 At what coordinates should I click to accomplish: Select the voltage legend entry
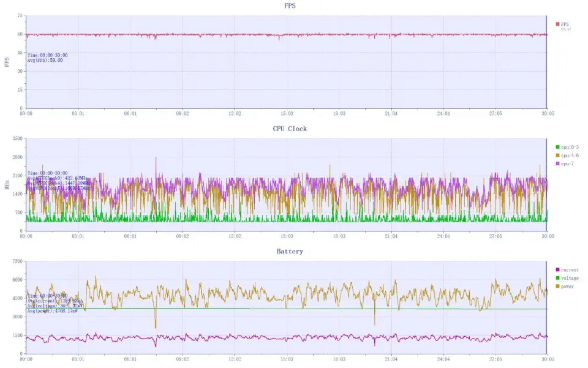point(569,278)
